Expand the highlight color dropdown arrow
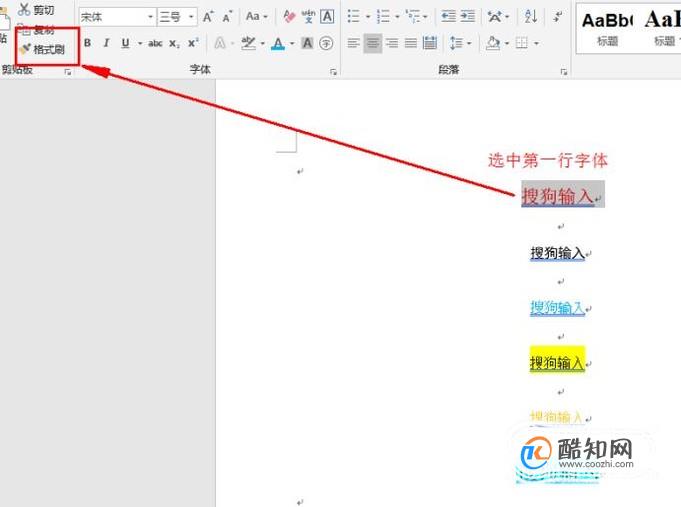 coord(263,43)
